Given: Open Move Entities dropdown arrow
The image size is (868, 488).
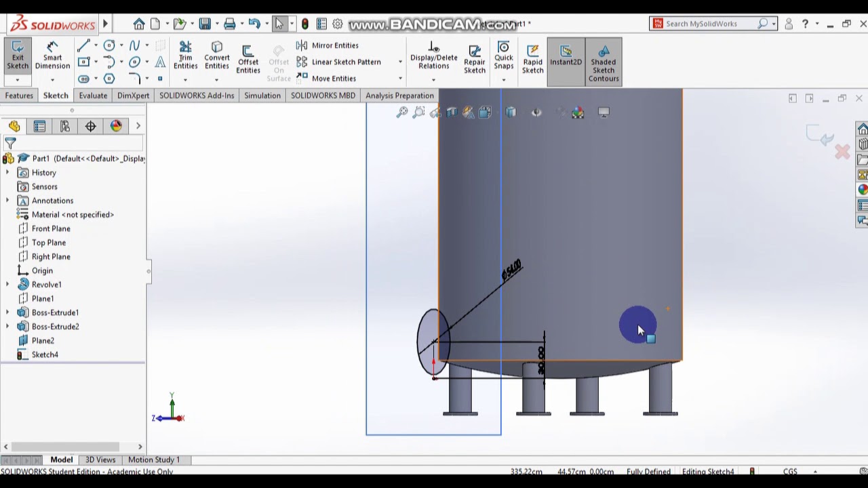Looking at the screenshot, I should 400,79.
